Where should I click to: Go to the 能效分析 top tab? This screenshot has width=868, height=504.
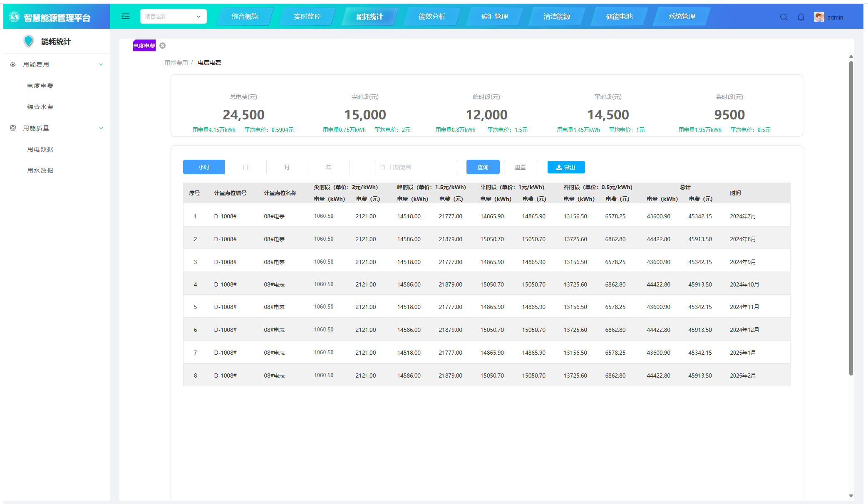(x=432, y=17)
